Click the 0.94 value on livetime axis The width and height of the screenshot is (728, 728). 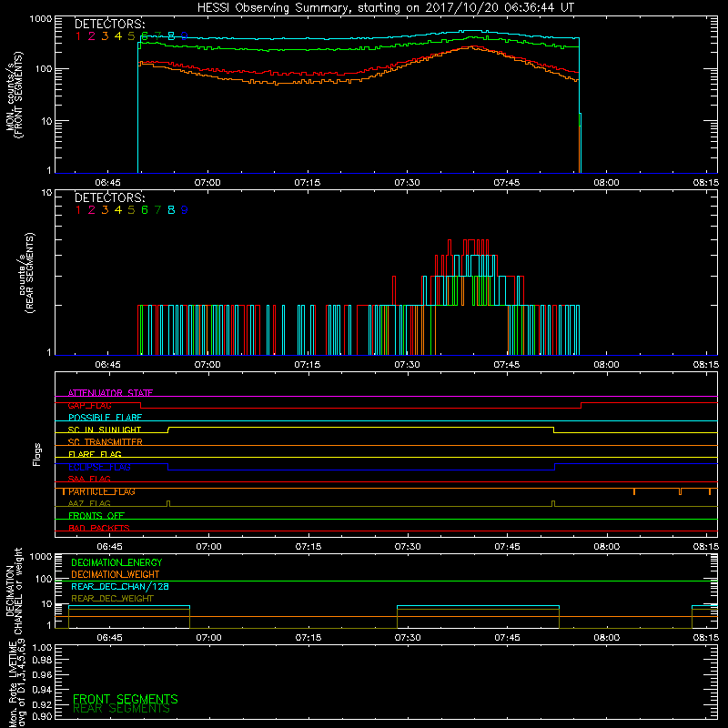coord(42,690)
